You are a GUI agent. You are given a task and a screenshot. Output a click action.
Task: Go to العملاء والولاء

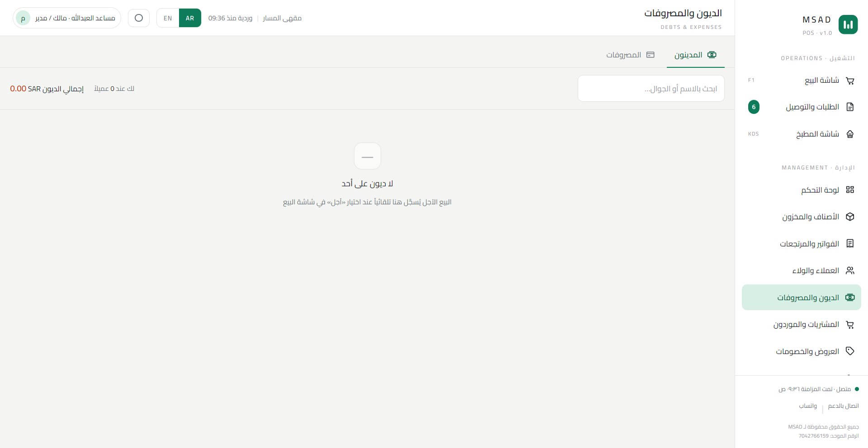click(x=802, y=271)
